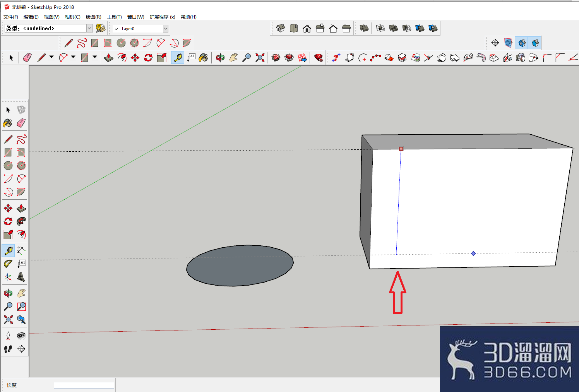Click the gray ellipse face in viewport
This screenshot has width=579, height=392.
[240, 265]
